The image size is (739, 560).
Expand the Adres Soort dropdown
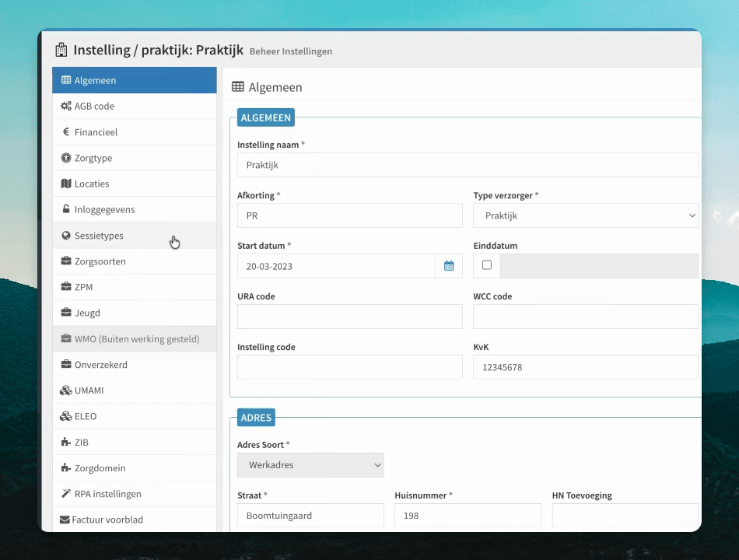pyautogui.click(x=310, y=465)
